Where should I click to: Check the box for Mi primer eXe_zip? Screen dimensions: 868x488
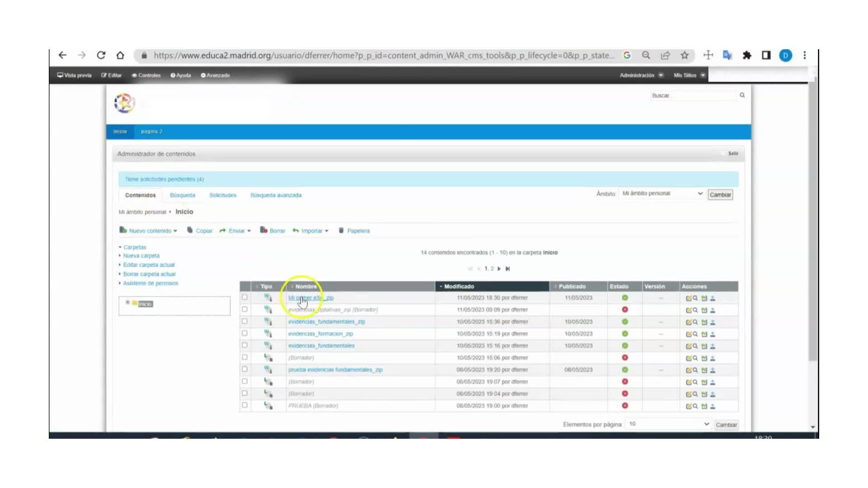[x=245, y=297]
